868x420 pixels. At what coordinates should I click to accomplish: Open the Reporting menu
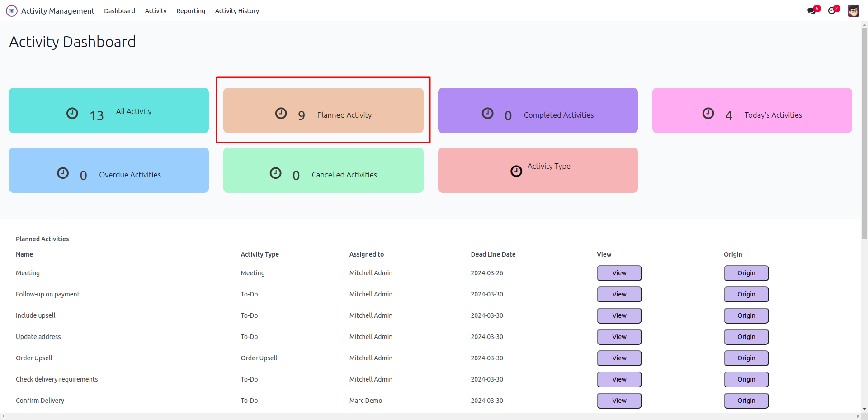[191, 11]
